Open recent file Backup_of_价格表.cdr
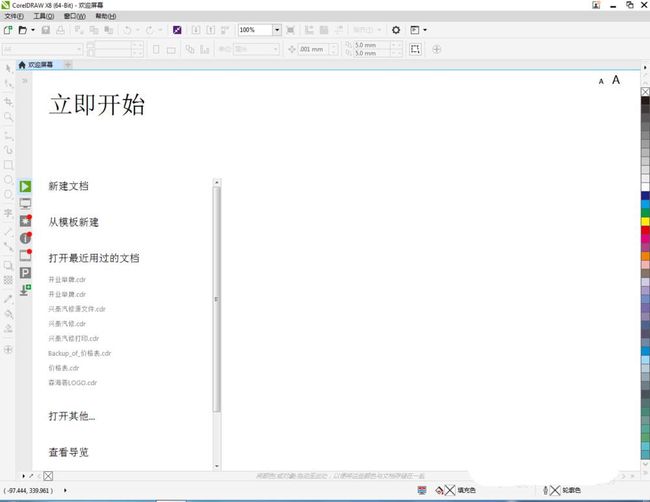 click(x=80, y=354)
